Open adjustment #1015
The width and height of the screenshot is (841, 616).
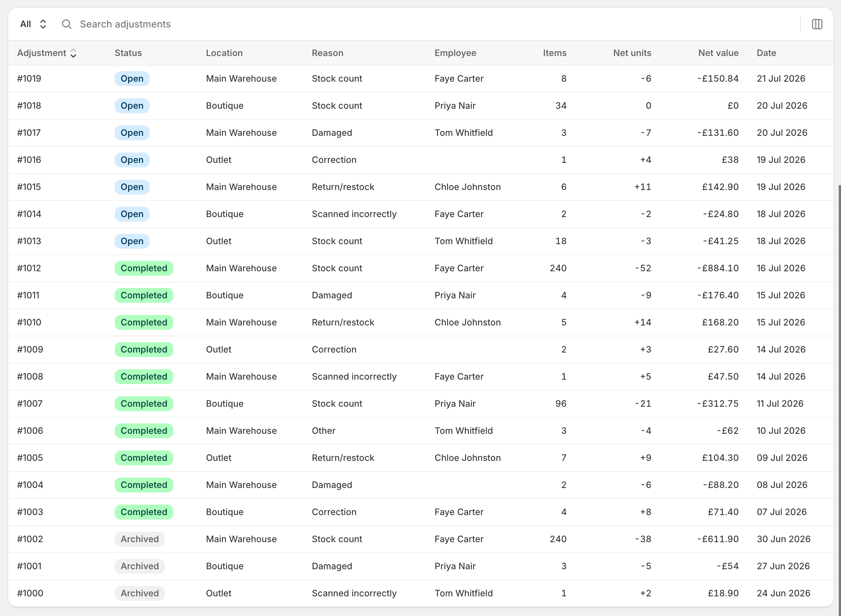point(421,187)
